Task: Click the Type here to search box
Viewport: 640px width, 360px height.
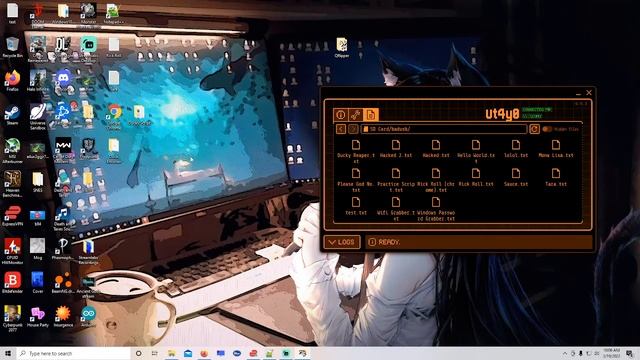Action: 73,353
